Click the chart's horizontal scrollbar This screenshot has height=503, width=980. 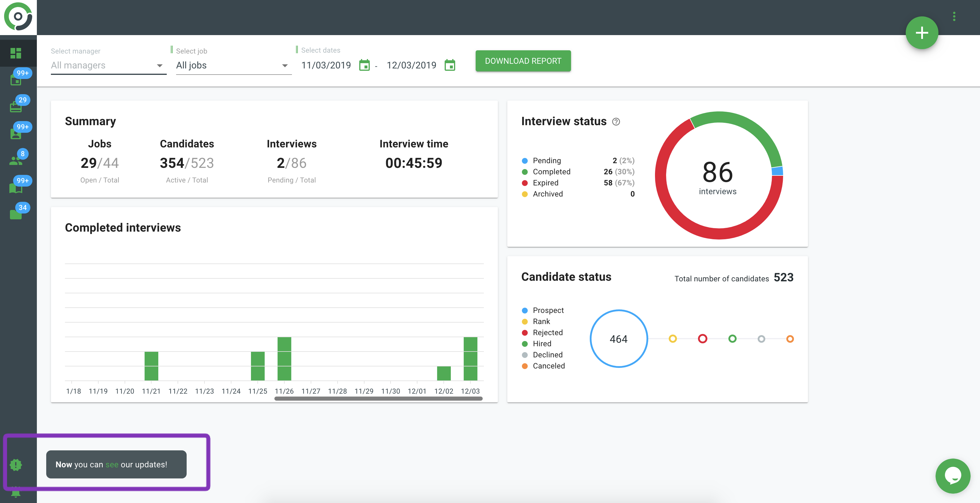click(378, 398)
